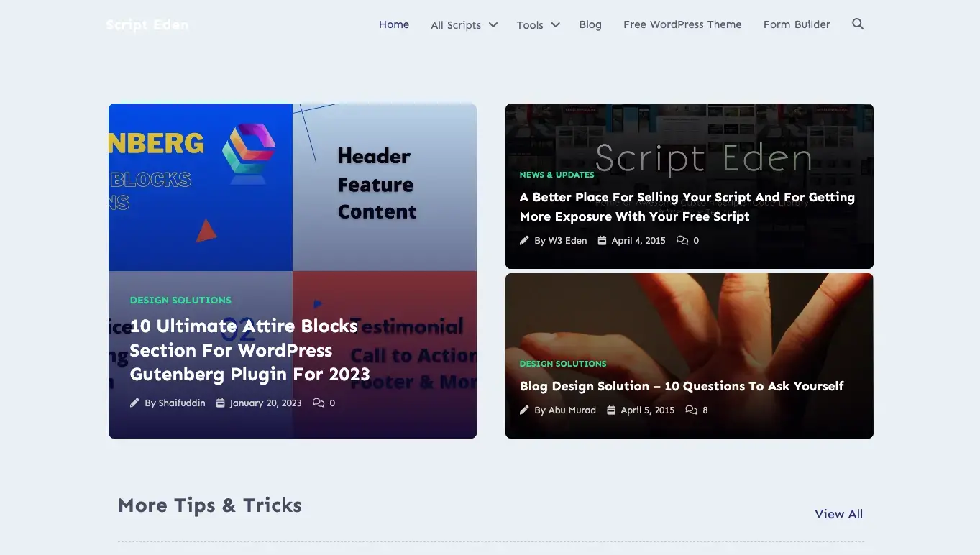
Task: Open the Blog menu item
Action: (x=590, y=24)
